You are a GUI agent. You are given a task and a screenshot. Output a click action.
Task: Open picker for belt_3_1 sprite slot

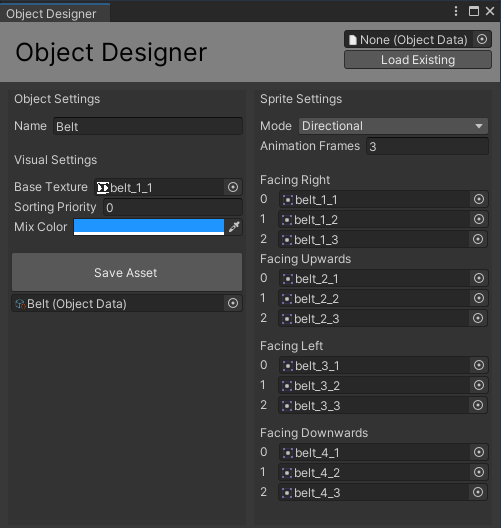[x=478, y=365]
